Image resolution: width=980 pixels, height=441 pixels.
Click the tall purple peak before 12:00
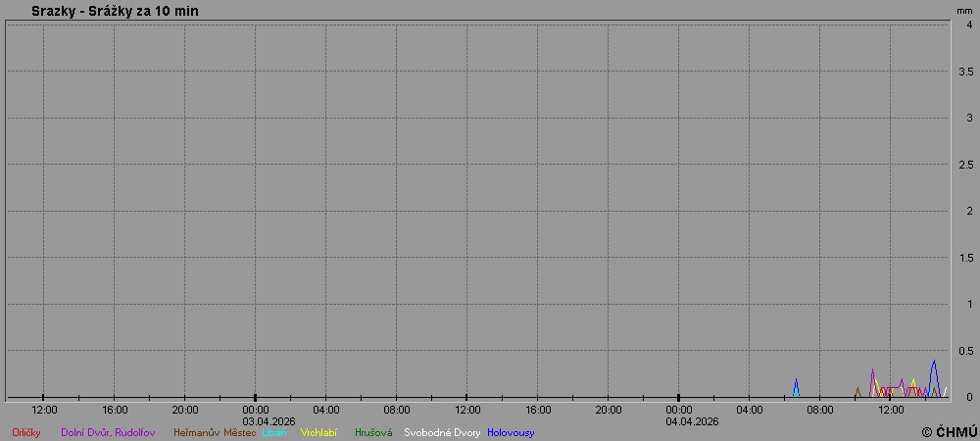coord(872,369)
